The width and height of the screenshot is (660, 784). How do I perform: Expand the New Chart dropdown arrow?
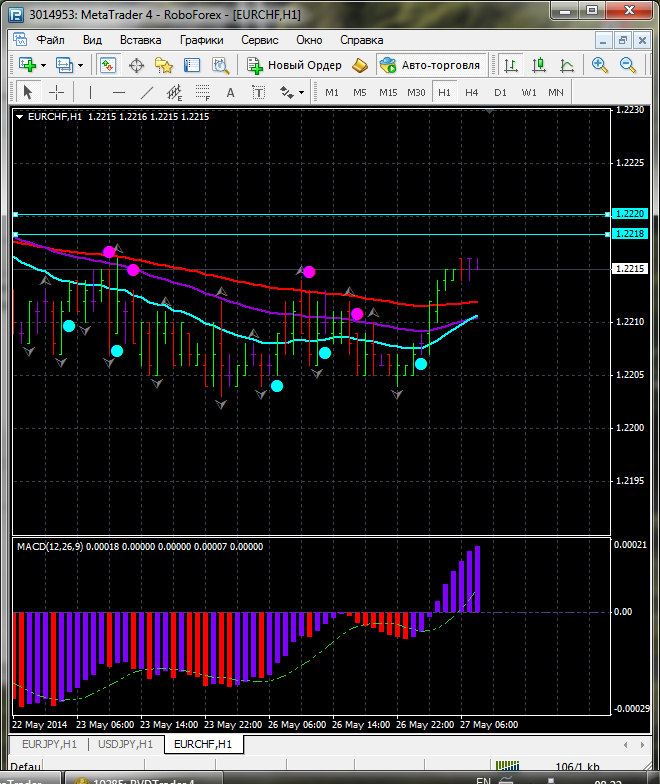[x=43, y=65]
